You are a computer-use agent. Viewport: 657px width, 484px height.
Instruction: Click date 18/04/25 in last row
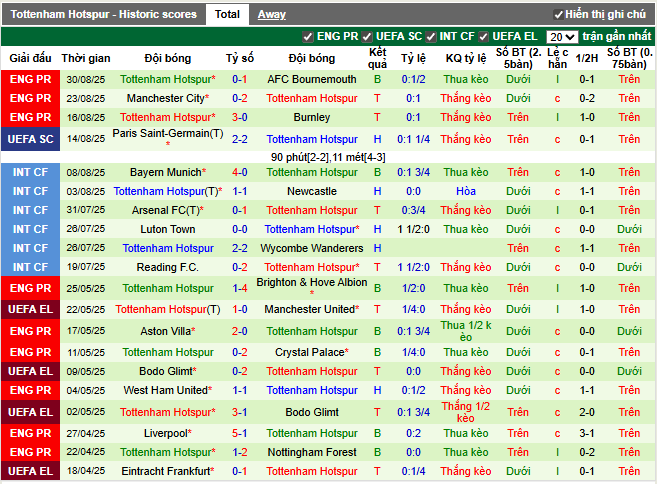86,471
